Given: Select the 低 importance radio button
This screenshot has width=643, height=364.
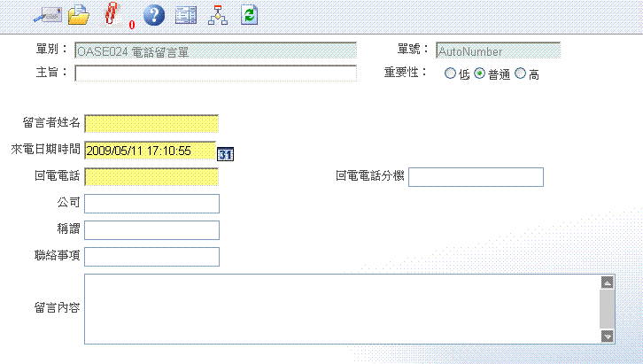Looking at the screenshot, I should [x=451, y=74].
